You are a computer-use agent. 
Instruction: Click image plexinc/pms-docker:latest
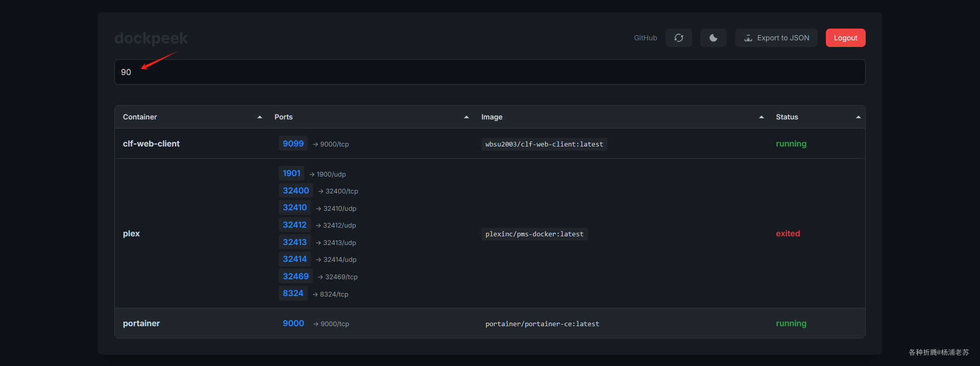(x=534, y=234)
